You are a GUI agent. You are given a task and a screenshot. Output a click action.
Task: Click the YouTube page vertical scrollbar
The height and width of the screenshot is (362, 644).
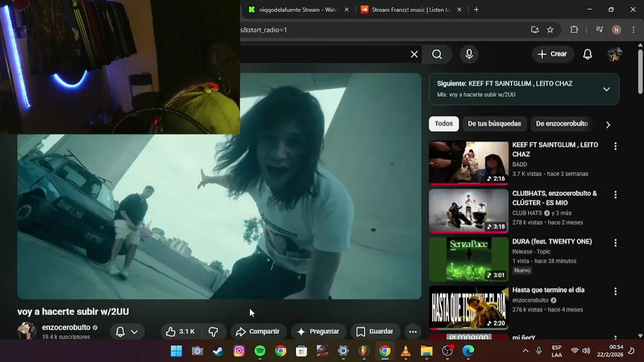640,70
